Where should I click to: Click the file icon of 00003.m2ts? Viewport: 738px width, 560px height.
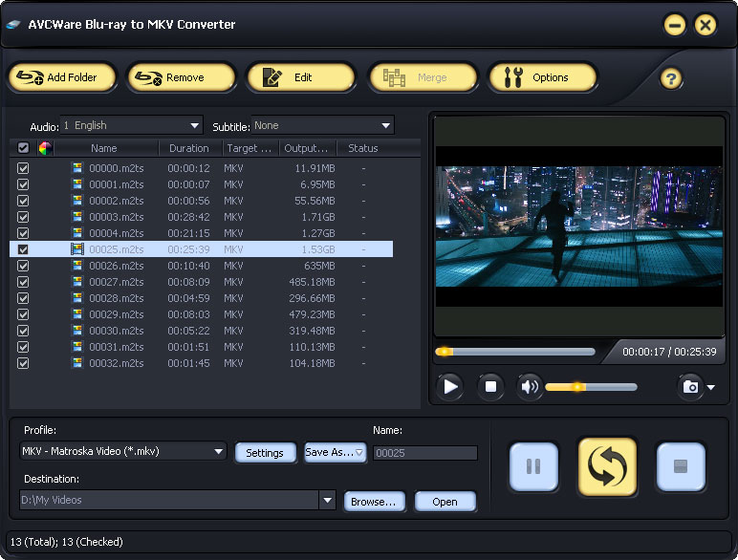point(77,217)
